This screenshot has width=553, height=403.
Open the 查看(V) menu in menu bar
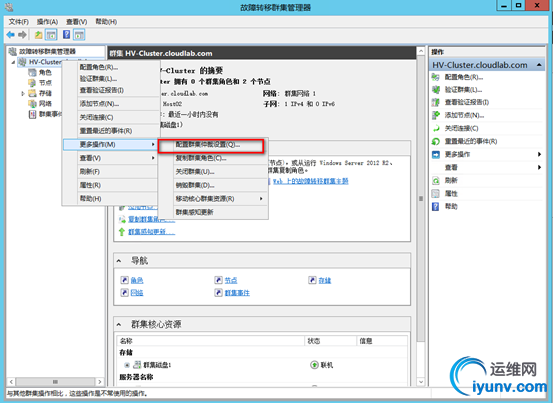(x=77, y=22)
